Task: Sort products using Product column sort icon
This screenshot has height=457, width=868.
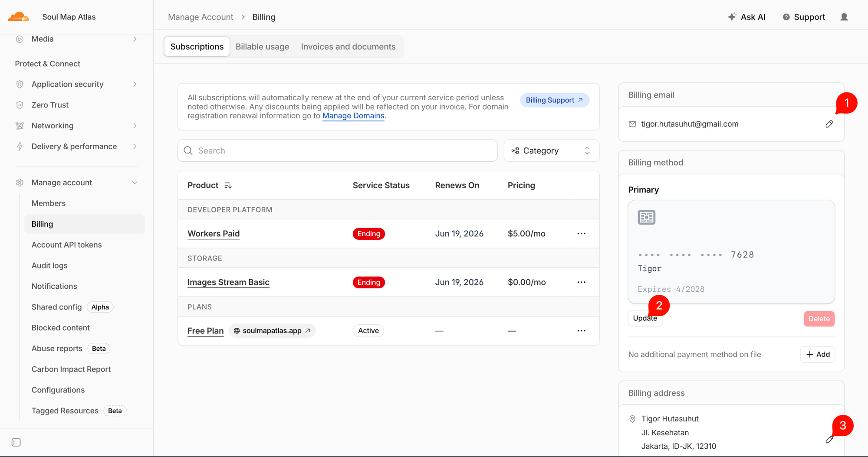Action: (228, 186)
